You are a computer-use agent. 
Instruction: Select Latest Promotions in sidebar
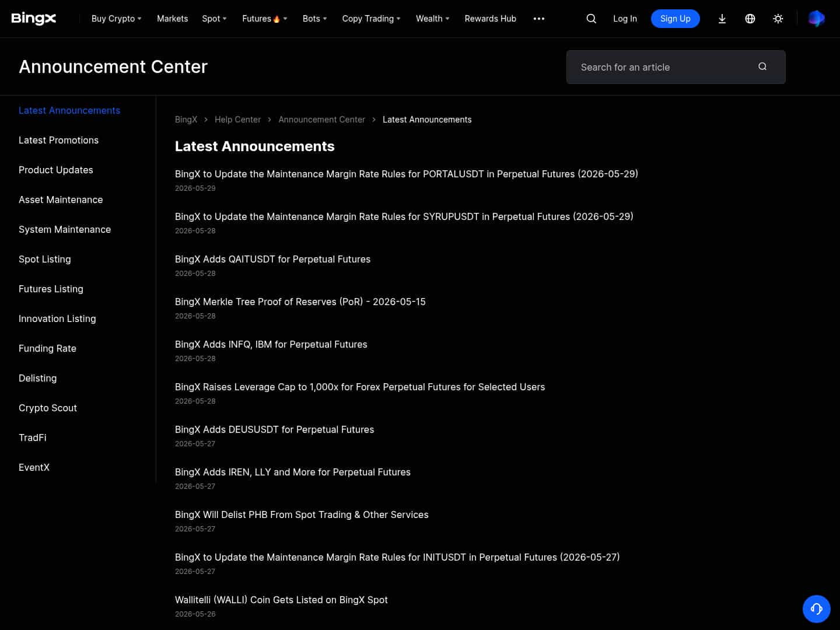[58, 140]
